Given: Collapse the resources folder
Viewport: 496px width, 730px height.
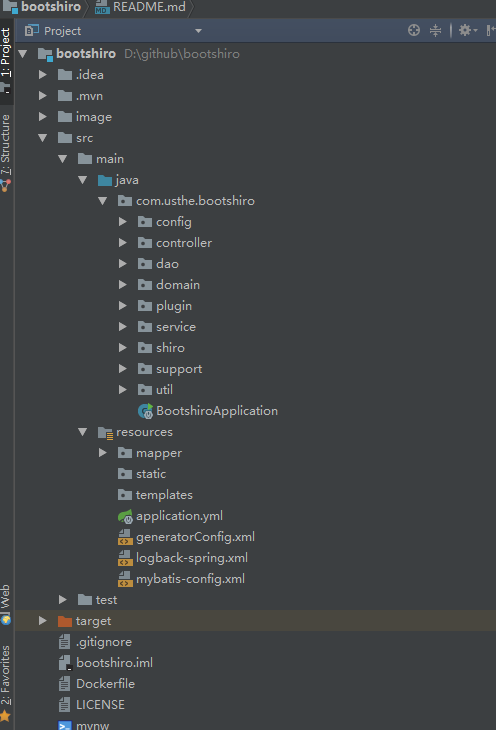Looking at the screenshot, I should [x=82, y=432].
